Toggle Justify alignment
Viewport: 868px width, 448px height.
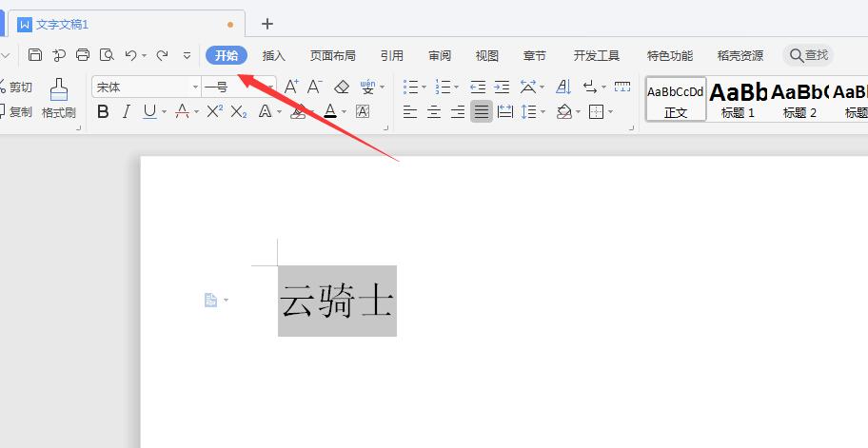(481, 111)
